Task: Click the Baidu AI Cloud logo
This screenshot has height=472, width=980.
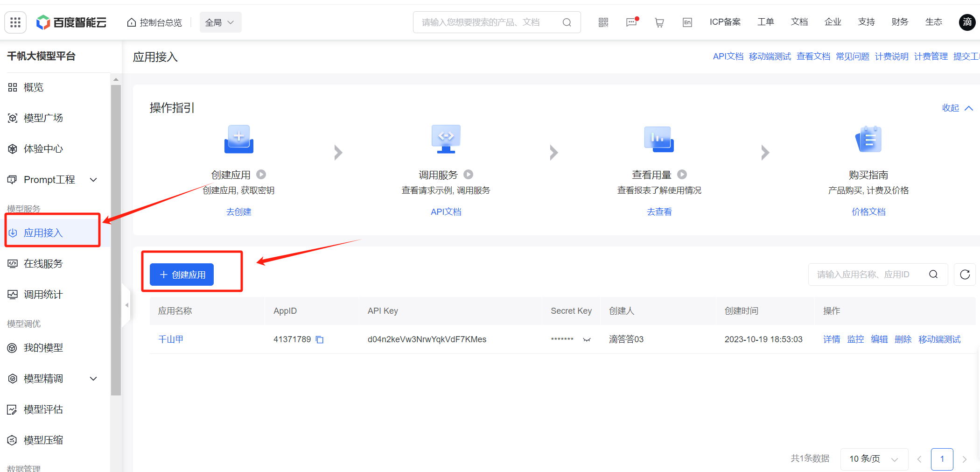Action: click(71, 22)
